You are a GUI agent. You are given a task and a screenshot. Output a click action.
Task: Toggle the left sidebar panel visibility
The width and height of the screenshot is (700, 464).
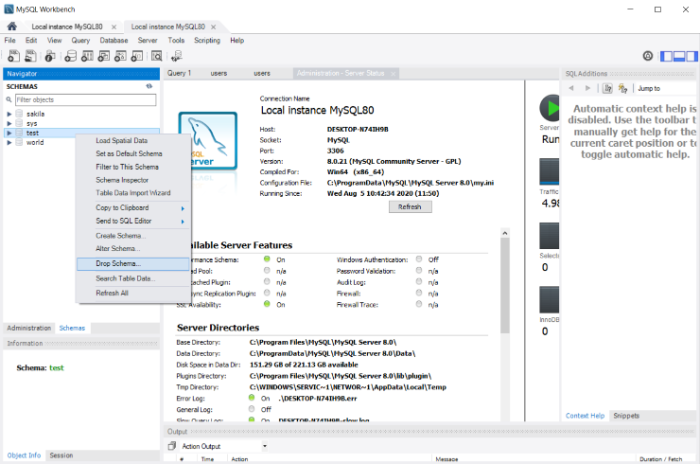click(x=666, y=56)
